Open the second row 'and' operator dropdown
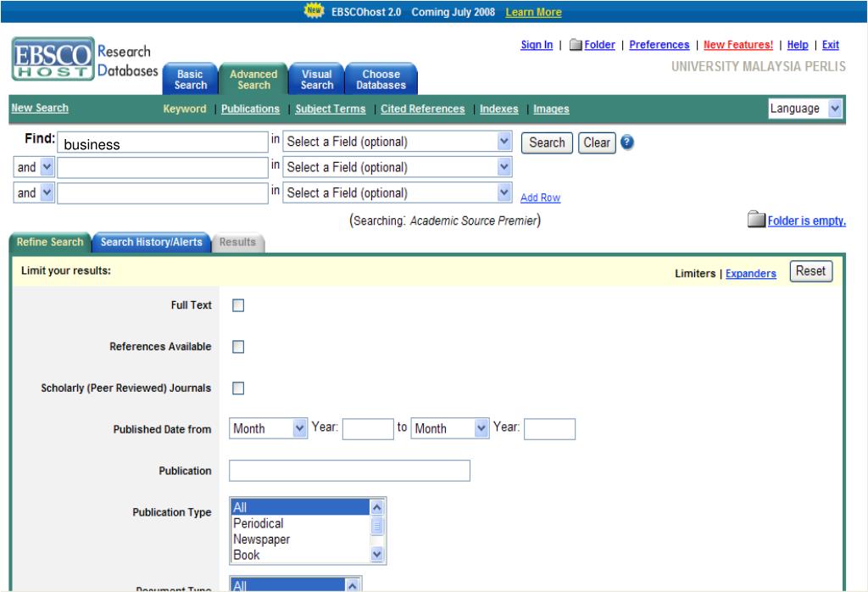The width and height of the screenshot is (868, 592). pyautogui.click(x=34, y=167)
